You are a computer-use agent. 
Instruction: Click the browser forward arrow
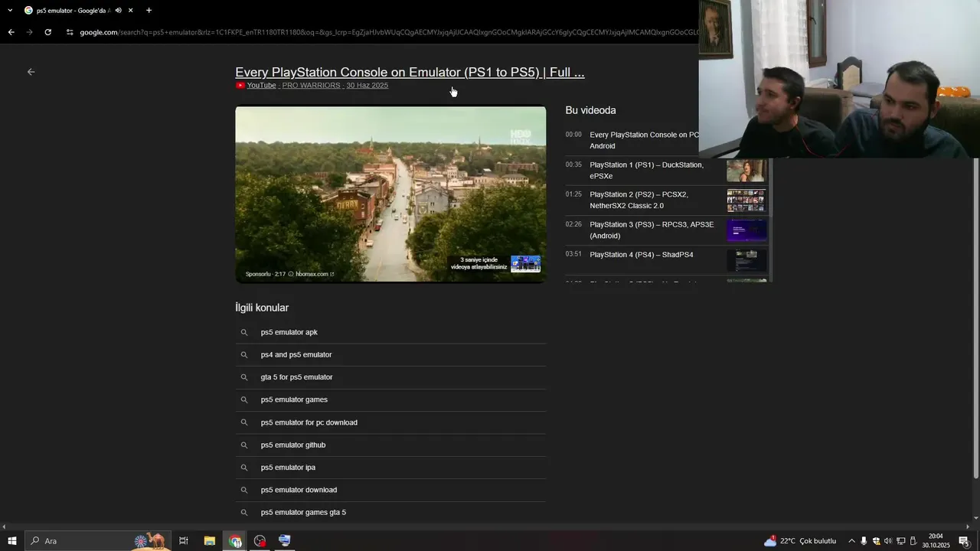click(x=29, y=32)
